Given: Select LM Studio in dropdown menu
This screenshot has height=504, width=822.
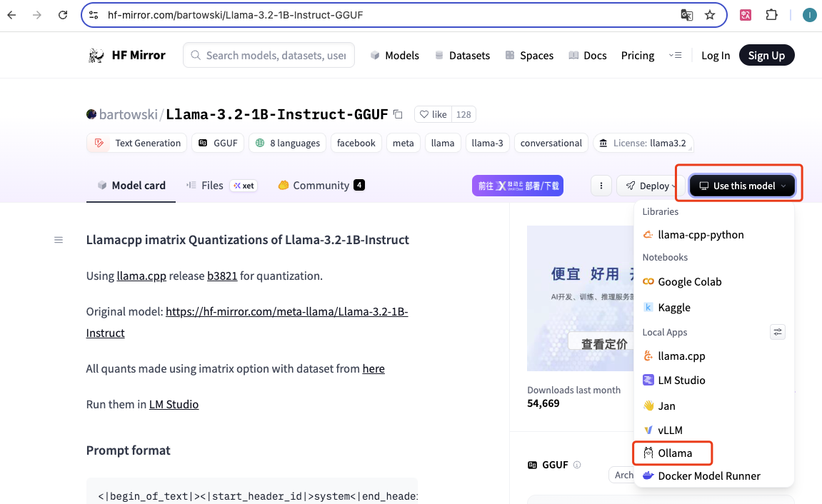Looking at the screenshot, I should point(673,380).
